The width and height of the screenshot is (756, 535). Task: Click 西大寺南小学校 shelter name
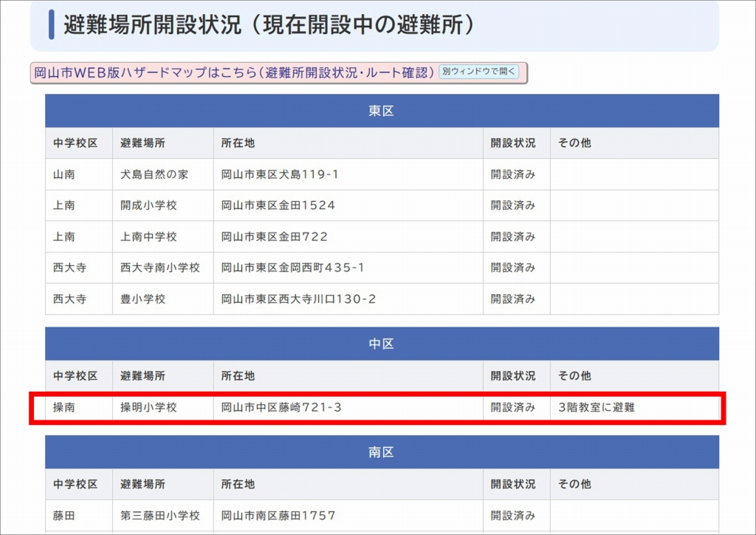click(160, 267)
